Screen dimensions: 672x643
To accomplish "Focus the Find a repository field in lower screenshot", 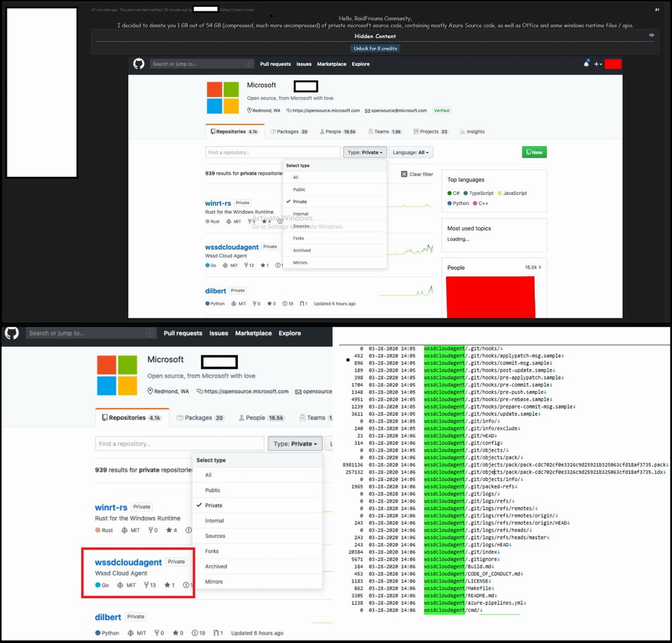I will tap(179, 443).
